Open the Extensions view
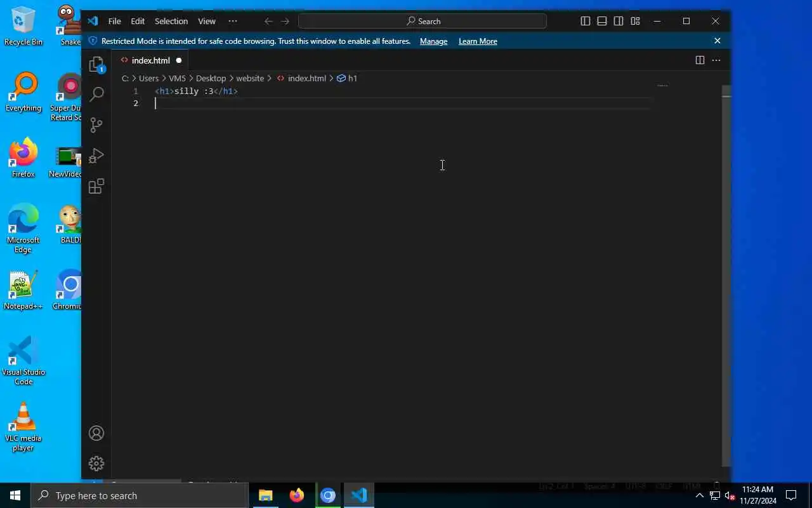Image resolution: width=812 pixels, height=508 pixels. tap(96, 186)
